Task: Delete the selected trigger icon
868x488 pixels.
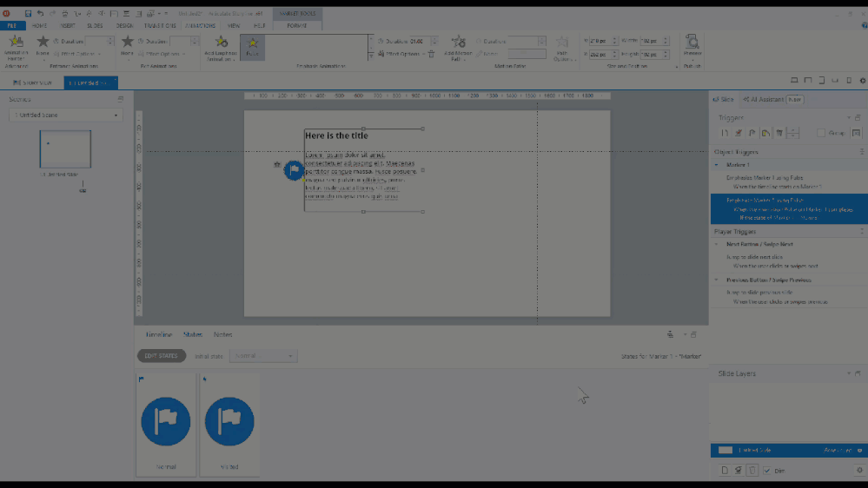Action: (x=779, y=133)
